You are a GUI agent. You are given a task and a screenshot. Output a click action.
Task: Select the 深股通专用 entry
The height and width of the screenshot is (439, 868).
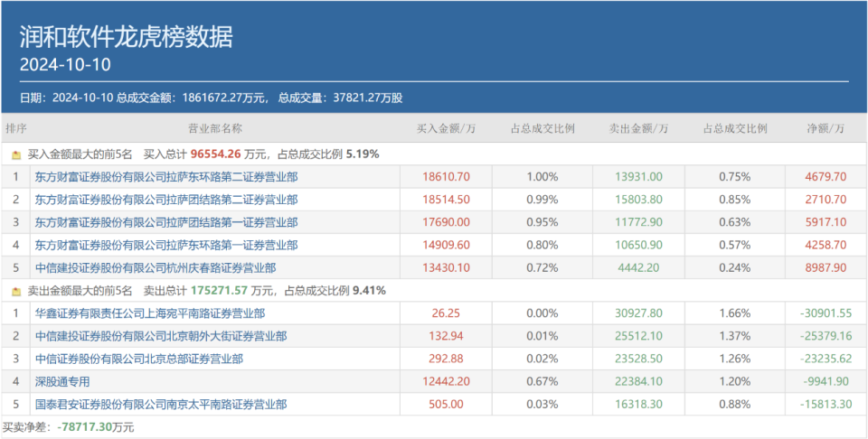[x=62, y=381]
